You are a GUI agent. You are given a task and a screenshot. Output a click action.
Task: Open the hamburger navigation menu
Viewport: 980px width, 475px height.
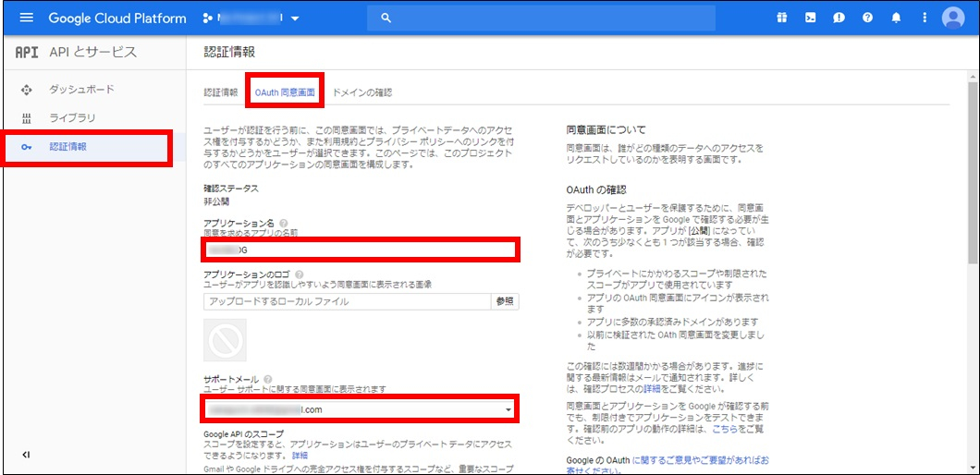click(26, 18)
